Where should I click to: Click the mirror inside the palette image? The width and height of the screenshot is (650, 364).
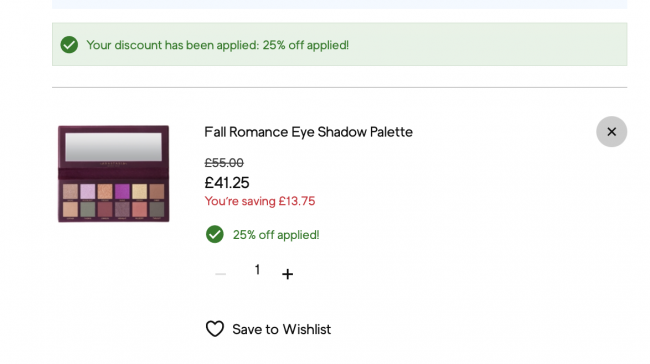[x=114, y=147]
